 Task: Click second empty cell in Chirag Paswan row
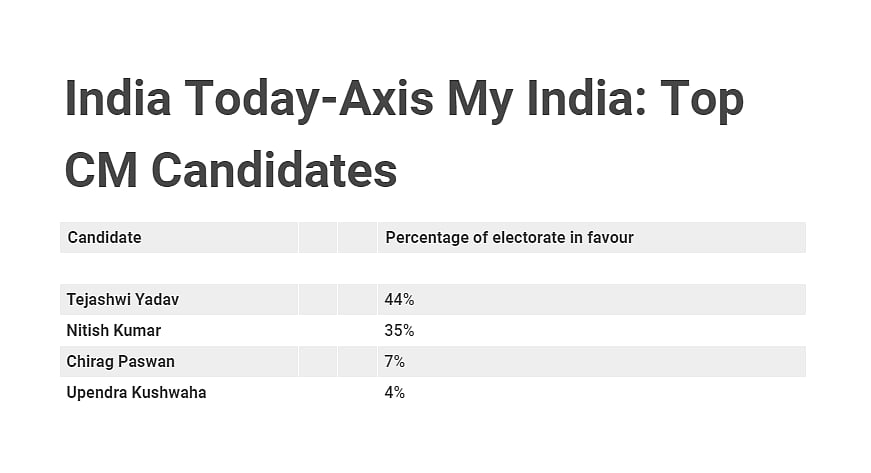click(x=357, y=361)
